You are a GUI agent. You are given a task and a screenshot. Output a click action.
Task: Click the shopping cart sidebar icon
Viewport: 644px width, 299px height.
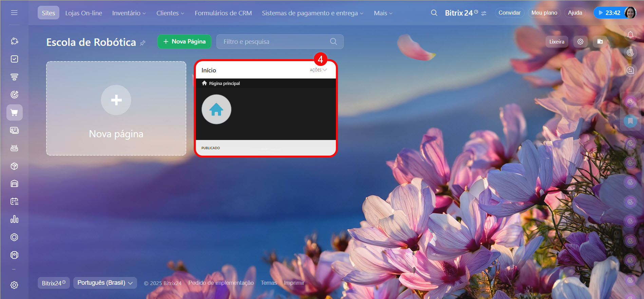14,112
